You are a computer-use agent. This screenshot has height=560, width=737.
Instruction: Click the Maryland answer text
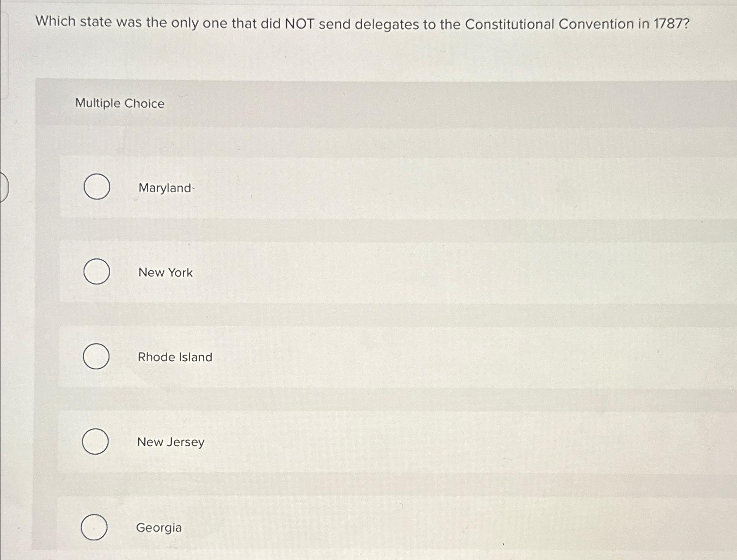coord(164,188)
